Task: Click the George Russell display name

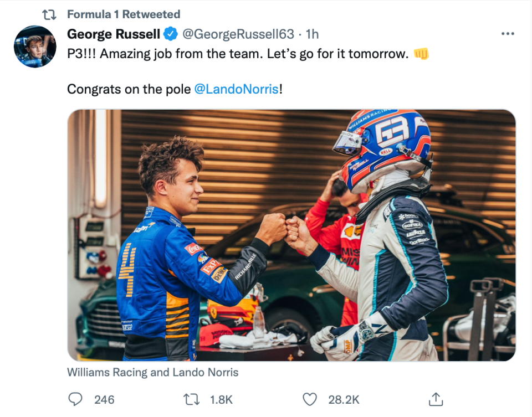Action: pos(113,34)
